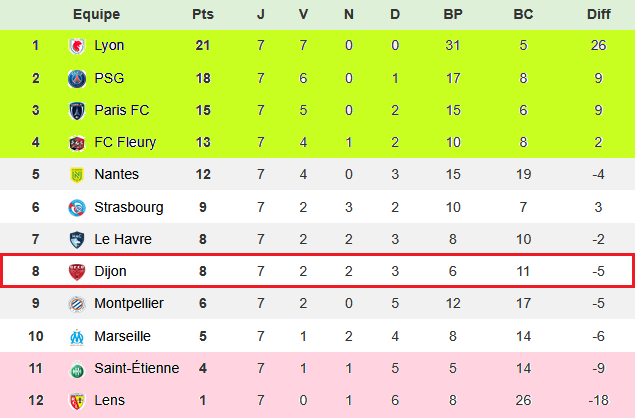
Task: Click the Le Havre club badge
Action: (x=76, y=239)
